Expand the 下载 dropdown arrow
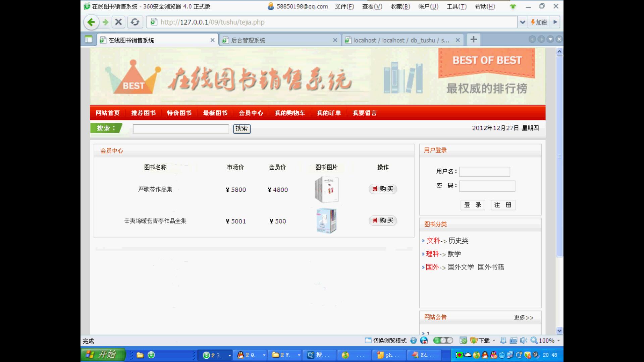 pyautogui.click(x=494, y=341)
